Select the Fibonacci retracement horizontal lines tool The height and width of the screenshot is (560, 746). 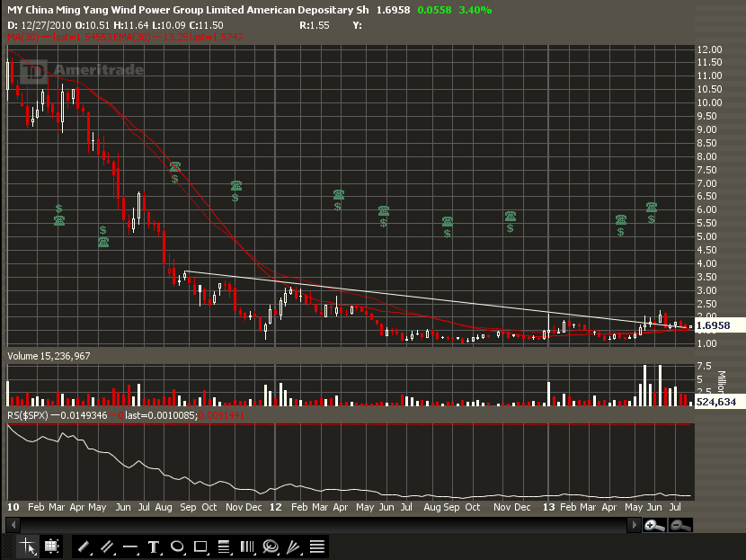[224, 547]
